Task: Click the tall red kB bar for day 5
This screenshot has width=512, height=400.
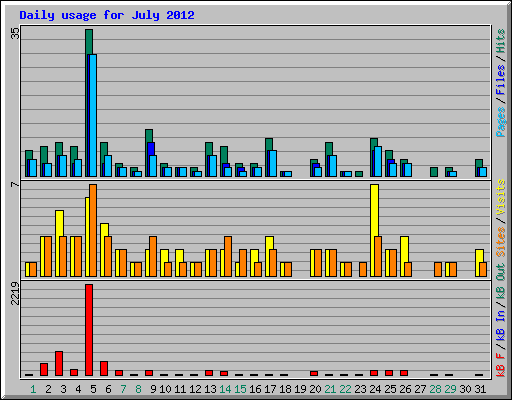Action: click(x=89, y=330)
